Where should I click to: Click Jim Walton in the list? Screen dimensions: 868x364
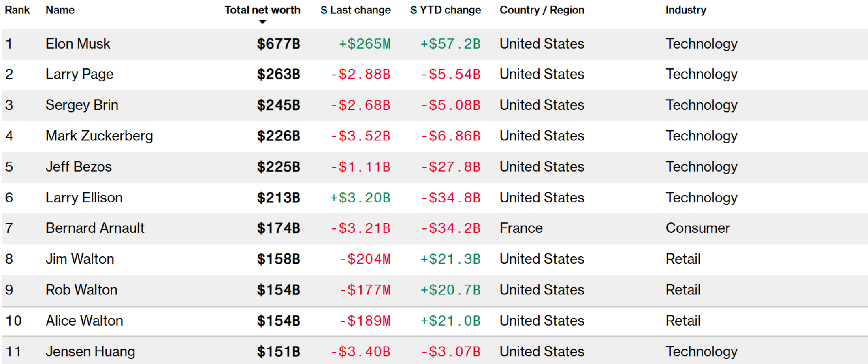tap(80, 259)
